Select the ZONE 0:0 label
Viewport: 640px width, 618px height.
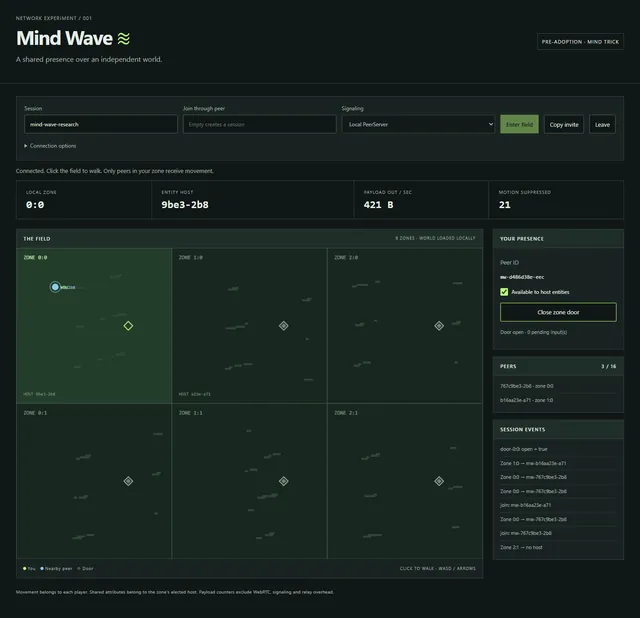pyautogui.click(x=35, y=258)
